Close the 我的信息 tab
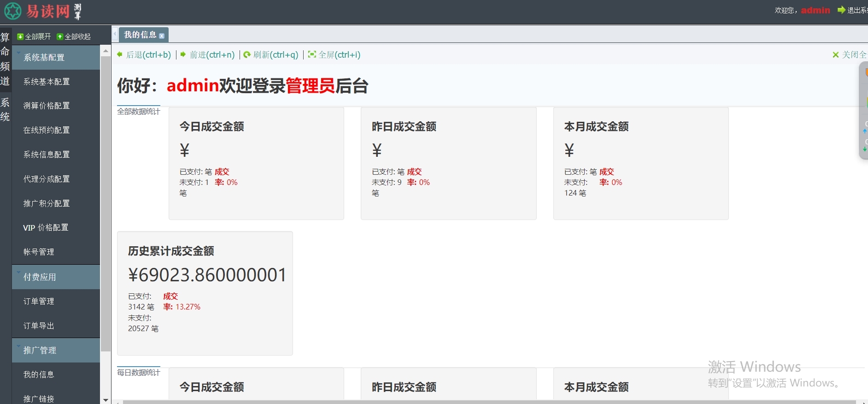Image resolution: width=868 pixels, height=404 pixels. pos(162,36)
